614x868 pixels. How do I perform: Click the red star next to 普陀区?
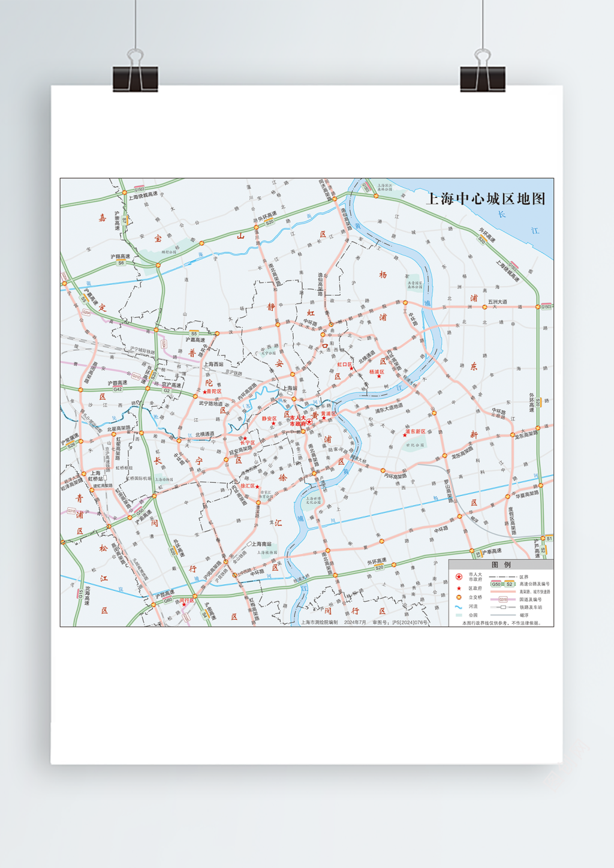pyautogui.click(x=204, y=392)
